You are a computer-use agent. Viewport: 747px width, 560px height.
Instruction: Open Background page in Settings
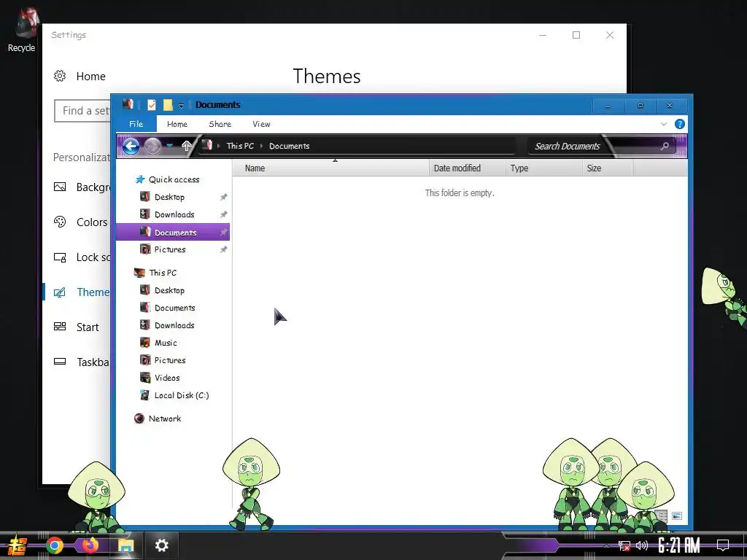click(82, 187)
